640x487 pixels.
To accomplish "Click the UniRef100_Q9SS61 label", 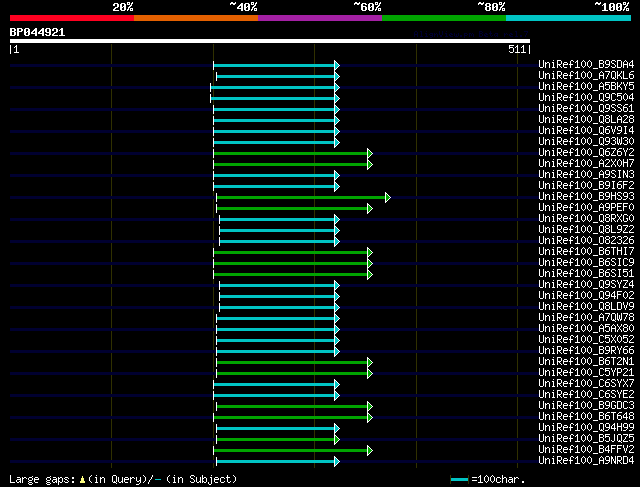I will [x=586, y=109].
